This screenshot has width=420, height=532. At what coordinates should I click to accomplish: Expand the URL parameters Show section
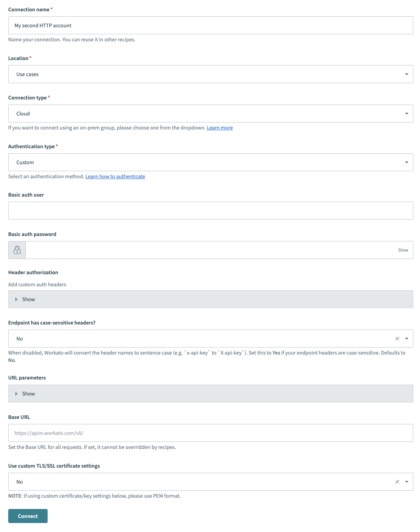pyautogui.click(x=28, y=394)
